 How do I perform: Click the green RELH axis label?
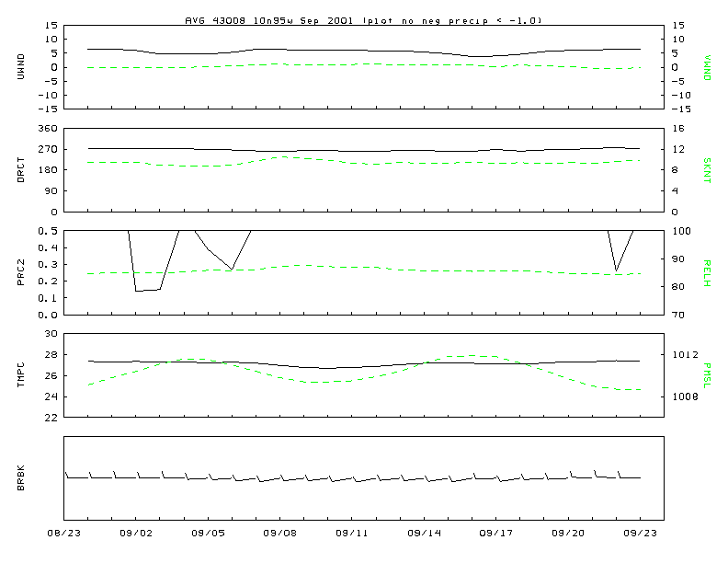[707, 272]
